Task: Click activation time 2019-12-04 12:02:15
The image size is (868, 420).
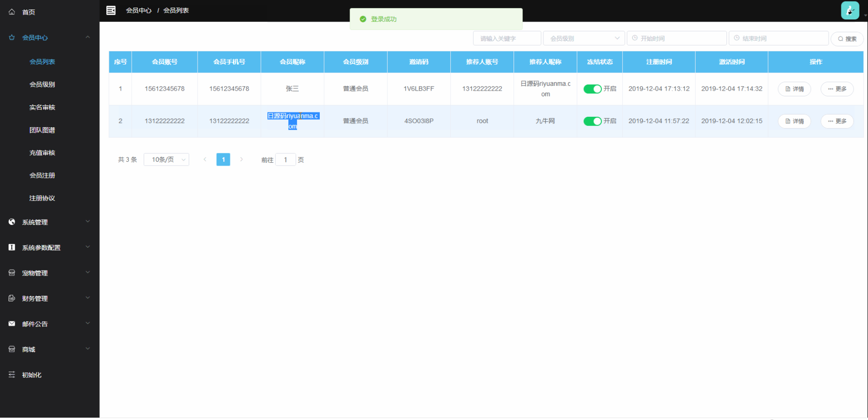Action: click(x=732, y=121)
